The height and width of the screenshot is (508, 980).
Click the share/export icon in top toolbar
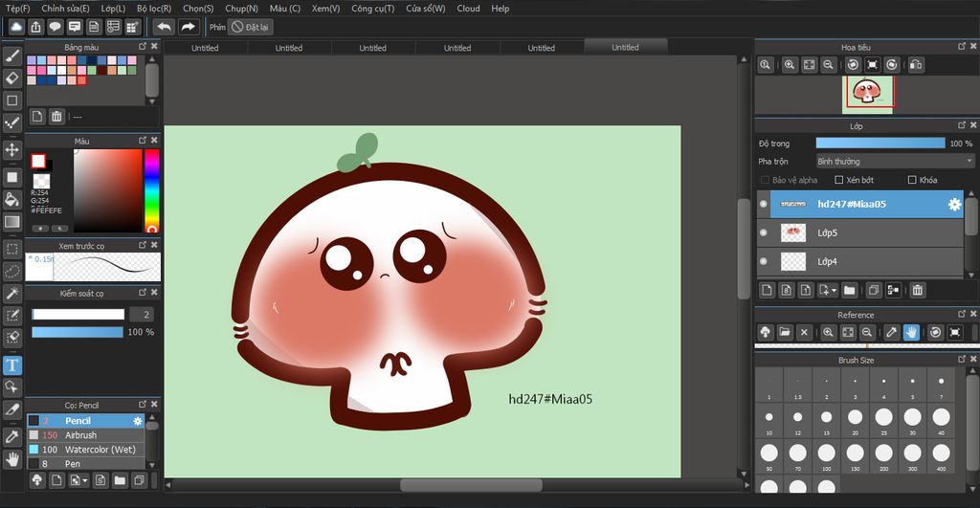35,27
